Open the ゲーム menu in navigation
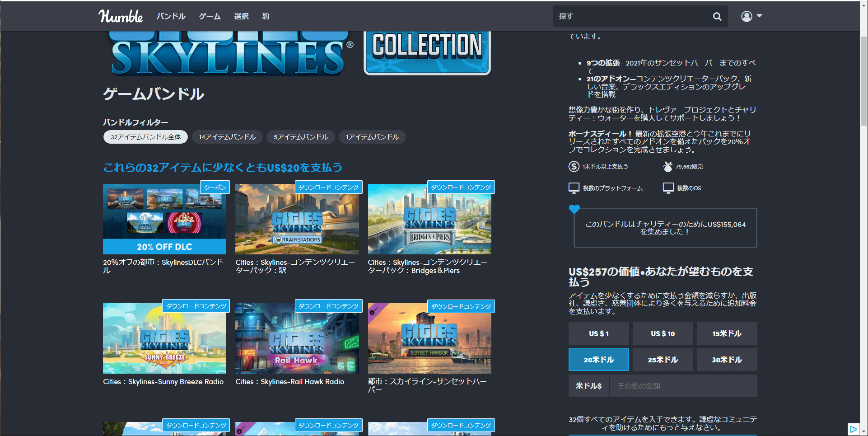 tap(210, 16)
